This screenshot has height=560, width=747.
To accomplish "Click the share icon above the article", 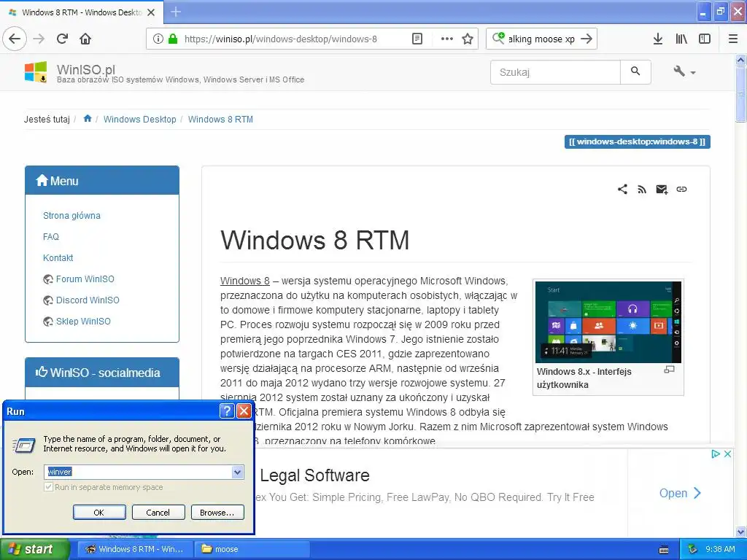I will pos(622,189).
